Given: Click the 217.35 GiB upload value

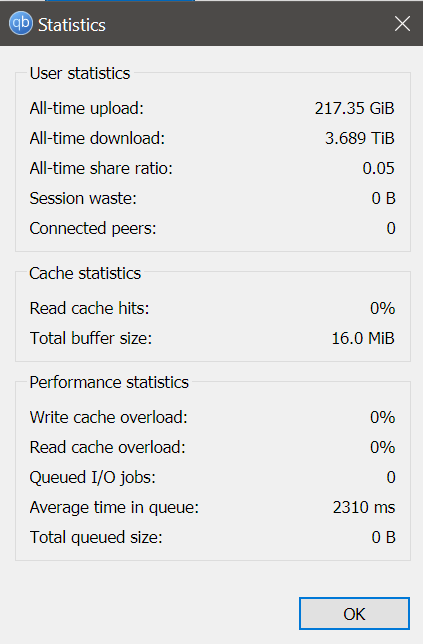Looking at the screenshot, I should [x=354, y=108].
